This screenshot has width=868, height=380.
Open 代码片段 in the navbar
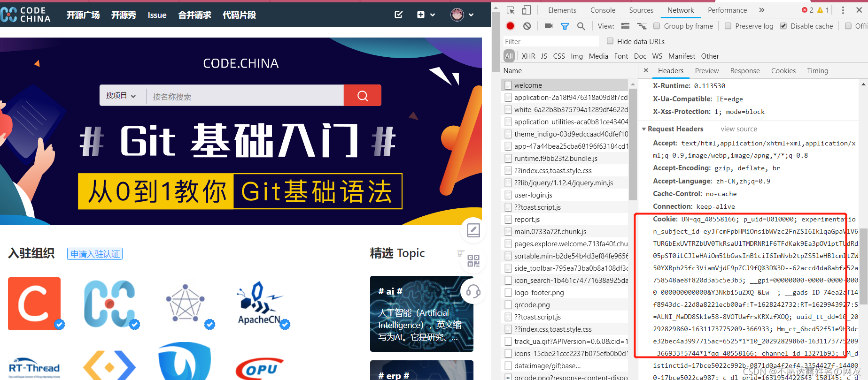click(x=239, y=15)
